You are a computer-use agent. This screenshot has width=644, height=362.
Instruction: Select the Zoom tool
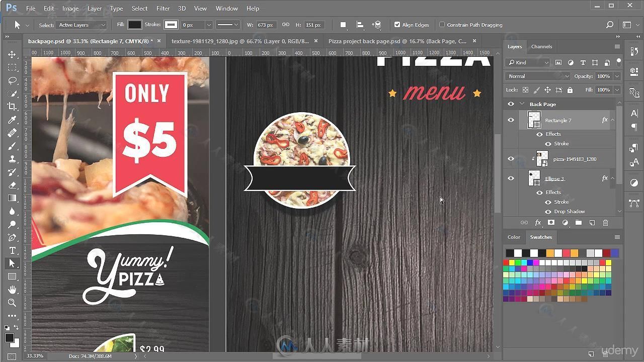[x=12, y=303]
